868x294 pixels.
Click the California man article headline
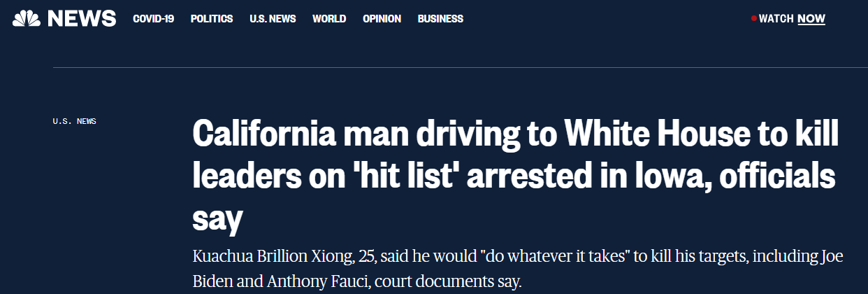click(x=515, y=176)
